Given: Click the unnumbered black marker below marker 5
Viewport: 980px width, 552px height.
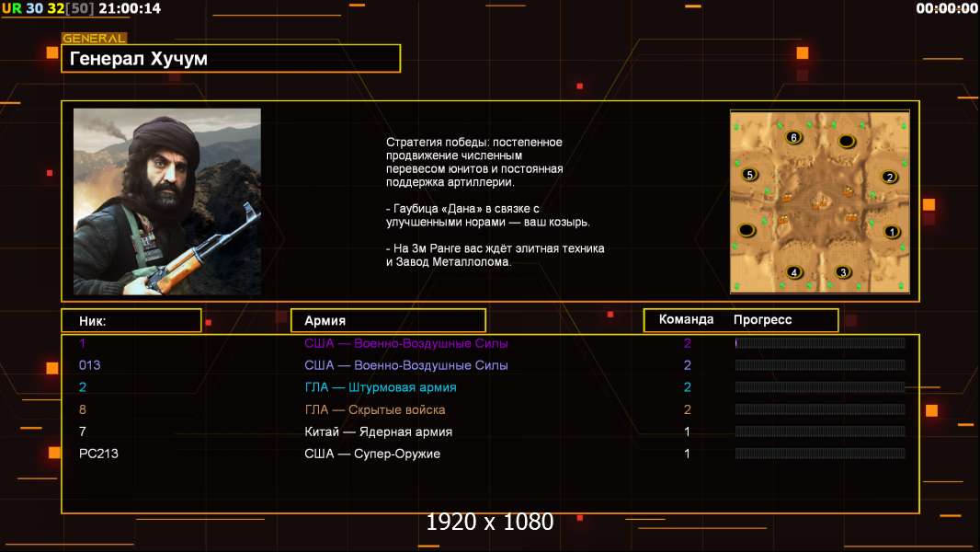Looking at the screenshot, I should (746, 230).
